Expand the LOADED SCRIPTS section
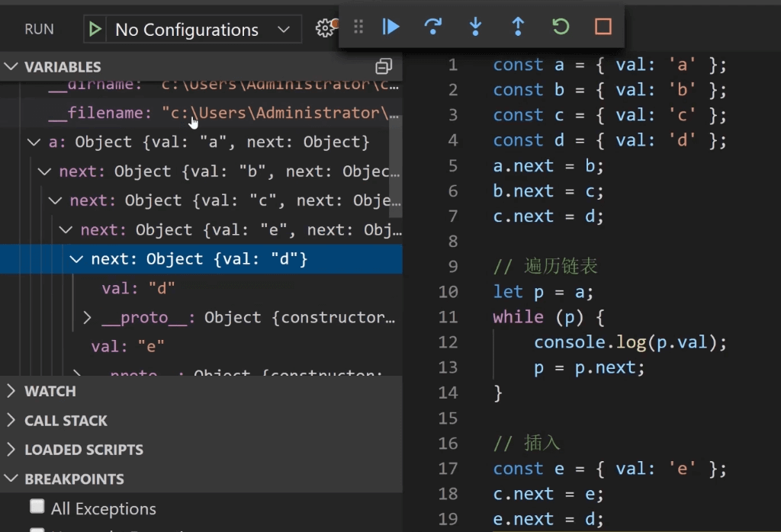This screenshot has height=532, width=781. click(x=11, y=450)
